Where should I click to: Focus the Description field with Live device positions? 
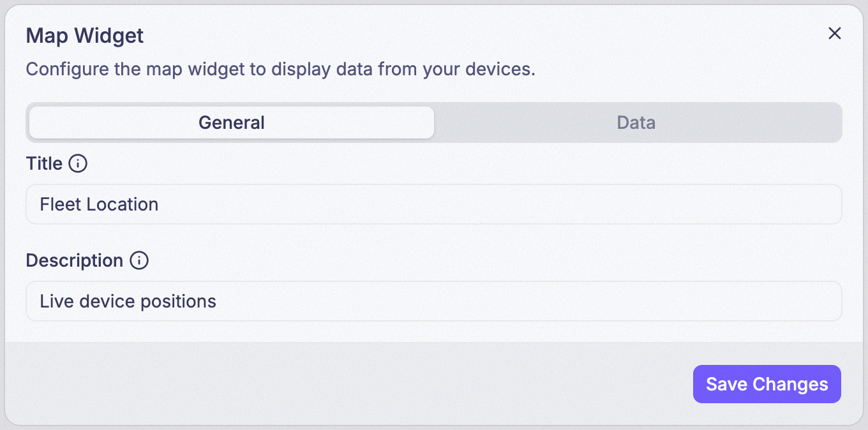pyautogui.click(x=434, y=301)
